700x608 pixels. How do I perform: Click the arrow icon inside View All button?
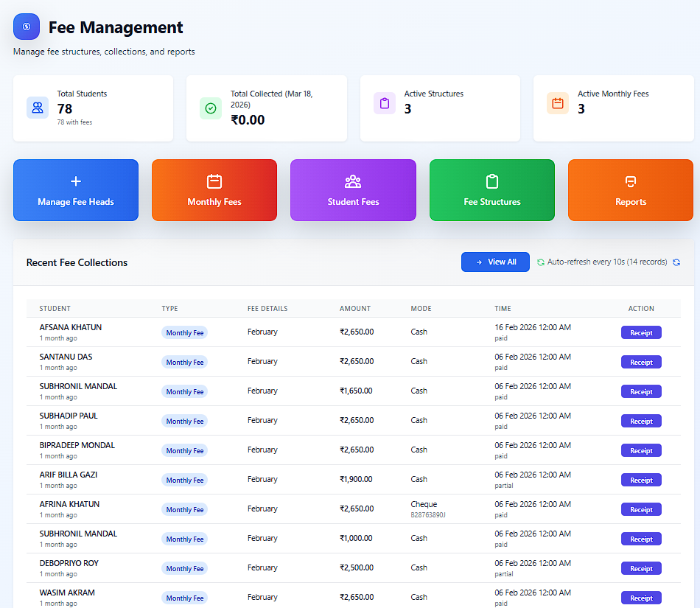point(479,262)
